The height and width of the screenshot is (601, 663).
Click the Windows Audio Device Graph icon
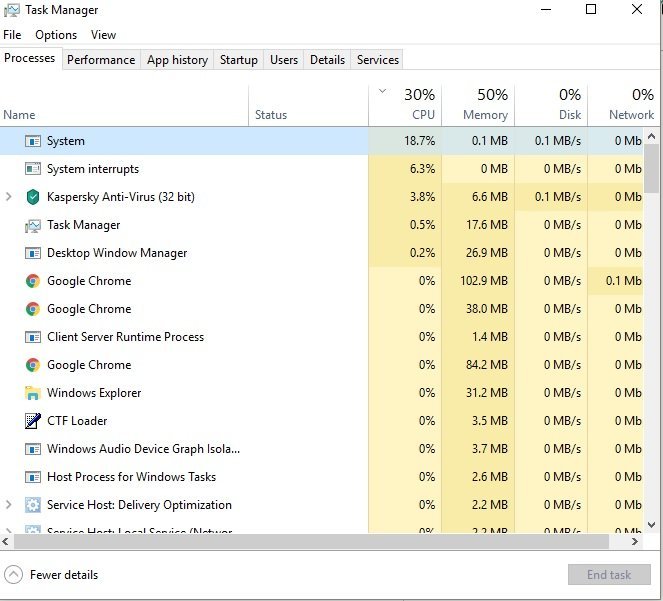pos(33,449)
